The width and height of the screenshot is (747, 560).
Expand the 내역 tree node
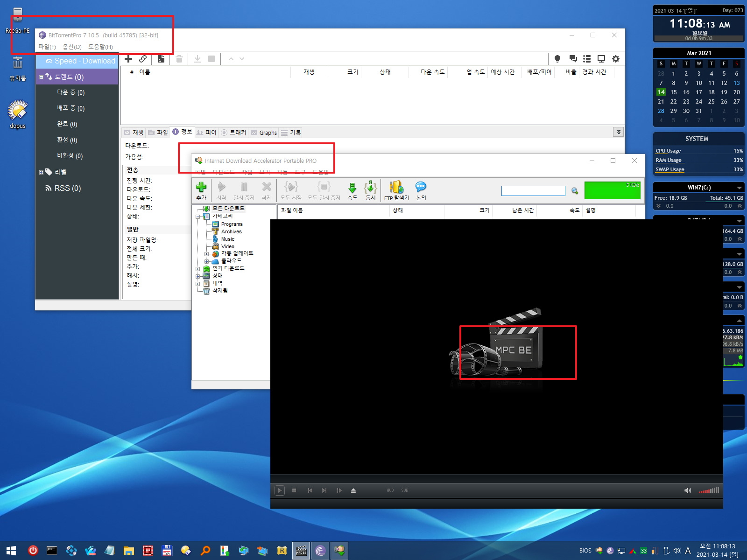tap(198, 284)
